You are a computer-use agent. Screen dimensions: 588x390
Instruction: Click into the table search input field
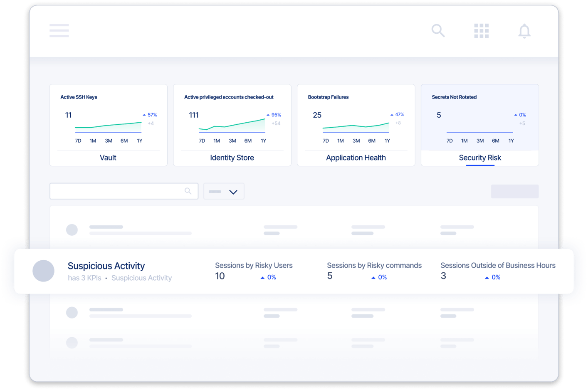[x=116, y=191]
